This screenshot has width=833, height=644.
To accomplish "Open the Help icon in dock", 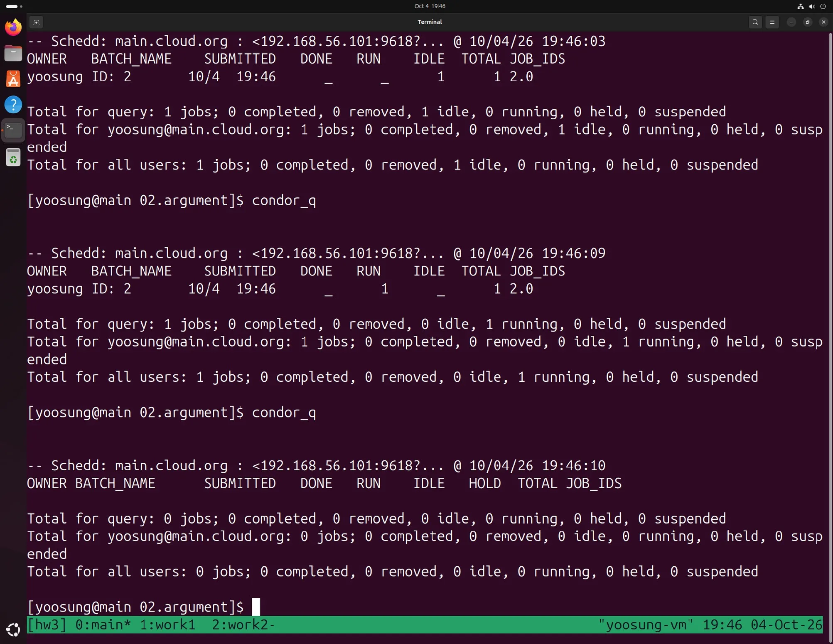I will point(13,105).
